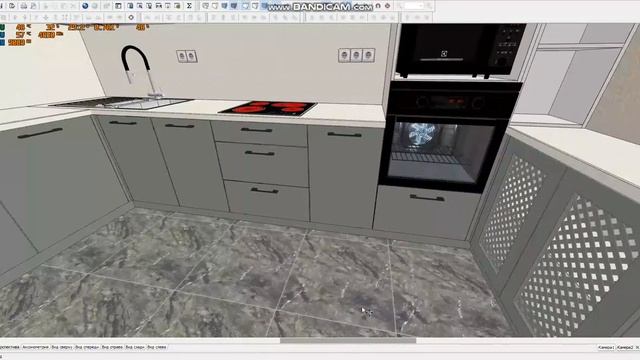Open the Вид слева tab
Screen dimensions: 640x360
tap(157, 347)
